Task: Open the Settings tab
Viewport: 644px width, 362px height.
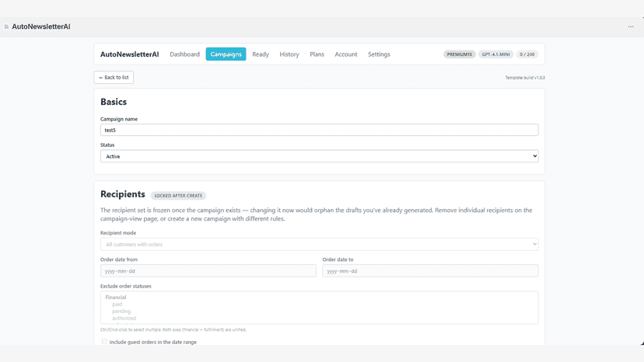Action: tap(379, 54)
